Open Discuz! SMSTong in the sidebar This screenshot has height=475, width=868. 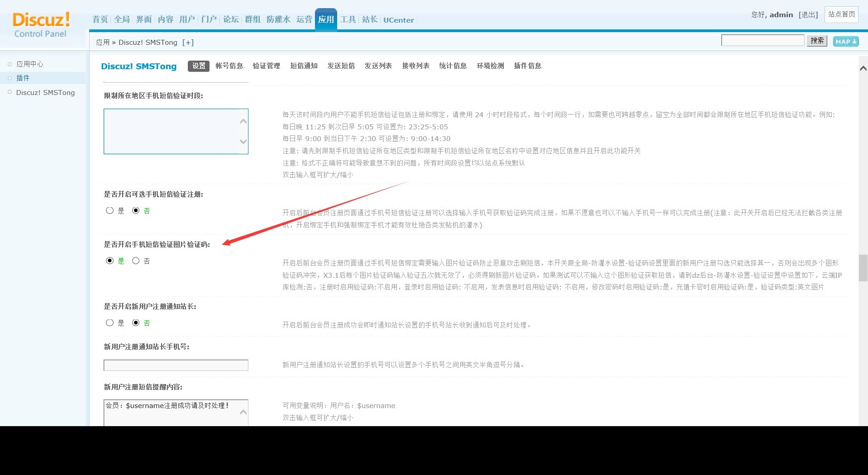point(45,92)
